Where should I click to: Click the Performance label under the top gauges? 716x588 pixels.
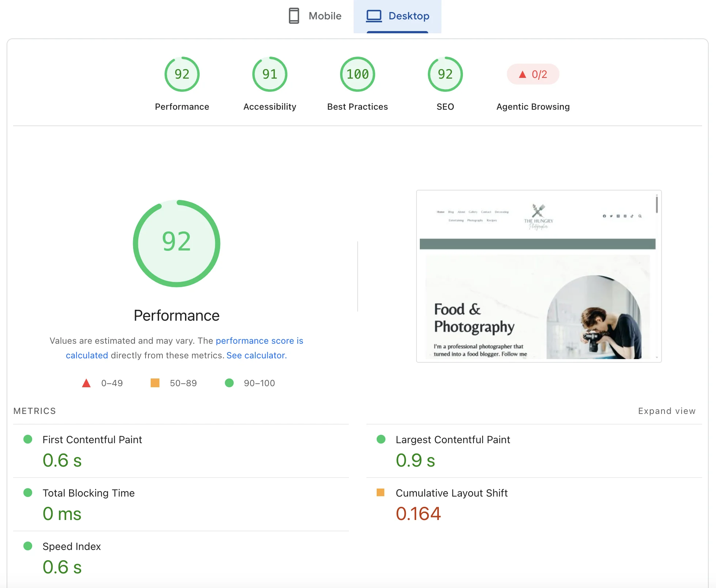point(182,107)
